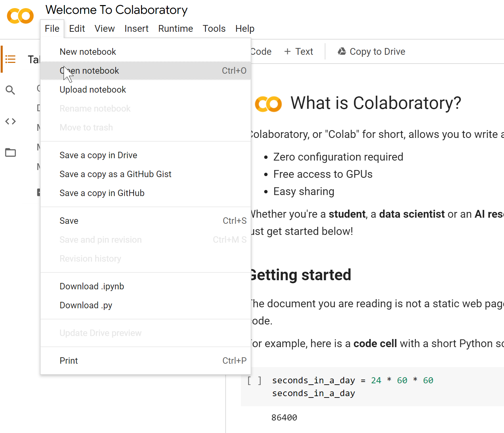Open the table of contents sidebar icon
Screen dimensions: 504x433
[x=10, y=59]
